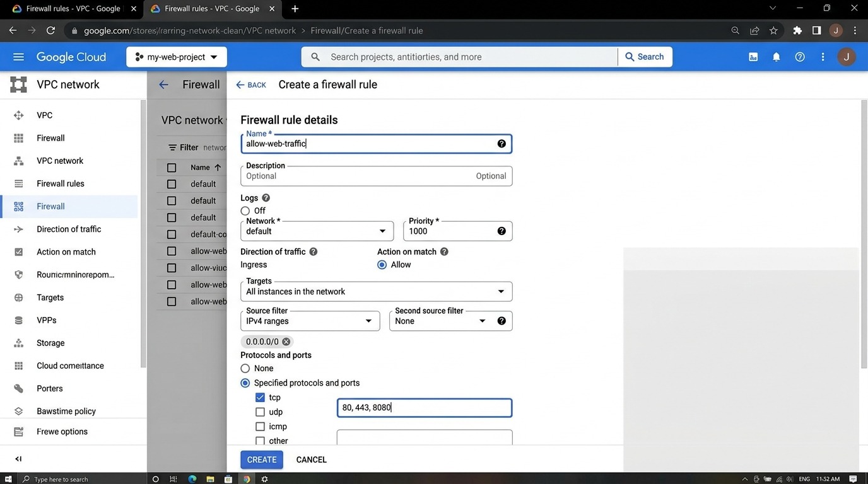868x484 pixels.
Task: Open Direction of traffic sidebar item
Action: [69, 229]
